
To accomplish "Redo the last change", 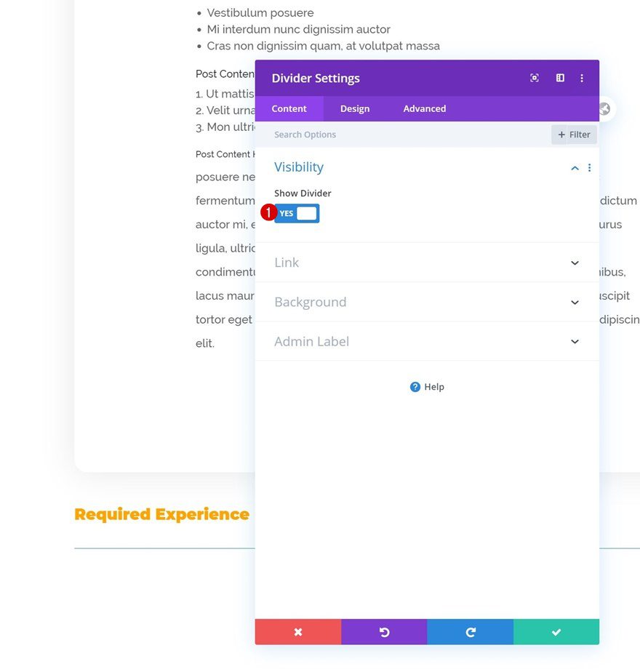I will 470,632.
